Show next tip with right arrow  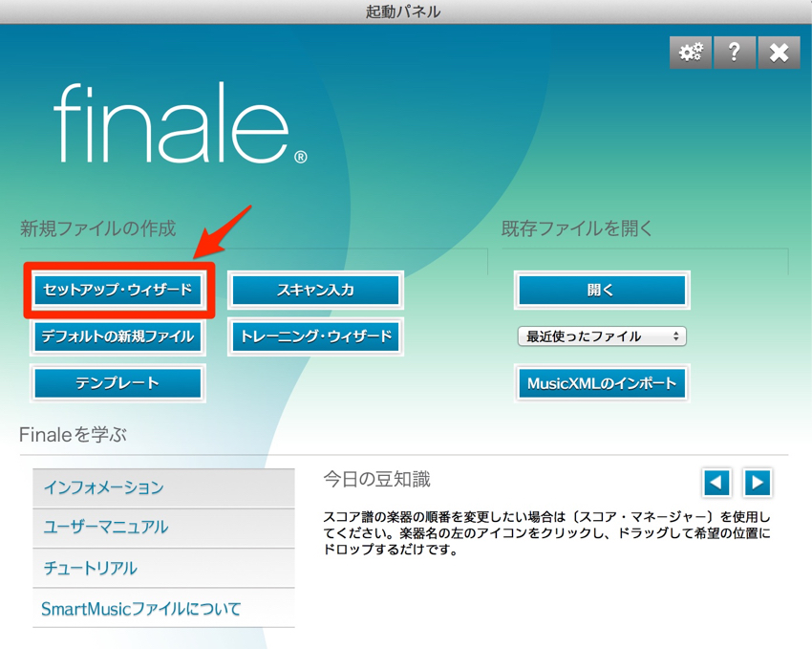pos(758,483)
